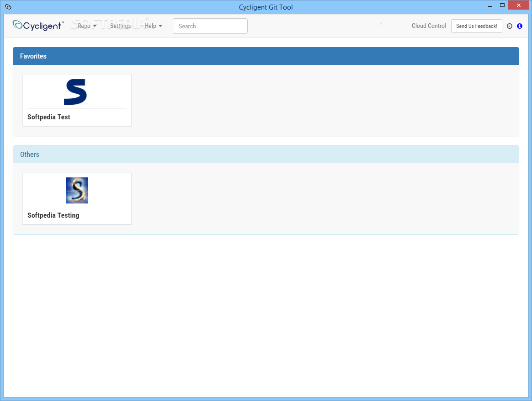
Task: Maximize the Cycligent Git Tool window
Action: coord(502,5)
